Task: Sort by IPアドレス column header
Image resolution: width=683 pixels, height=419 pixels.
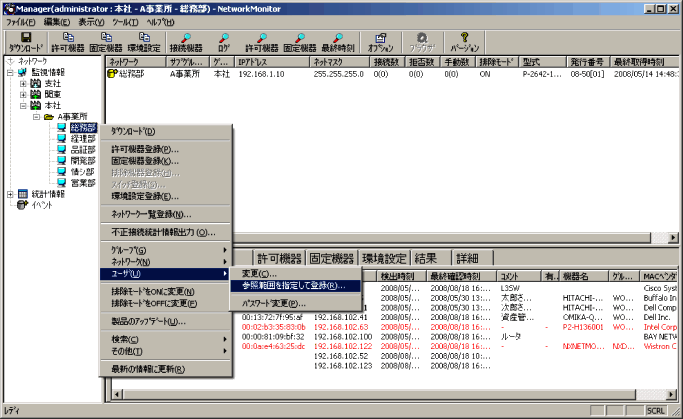Action: tap(272, 62)
